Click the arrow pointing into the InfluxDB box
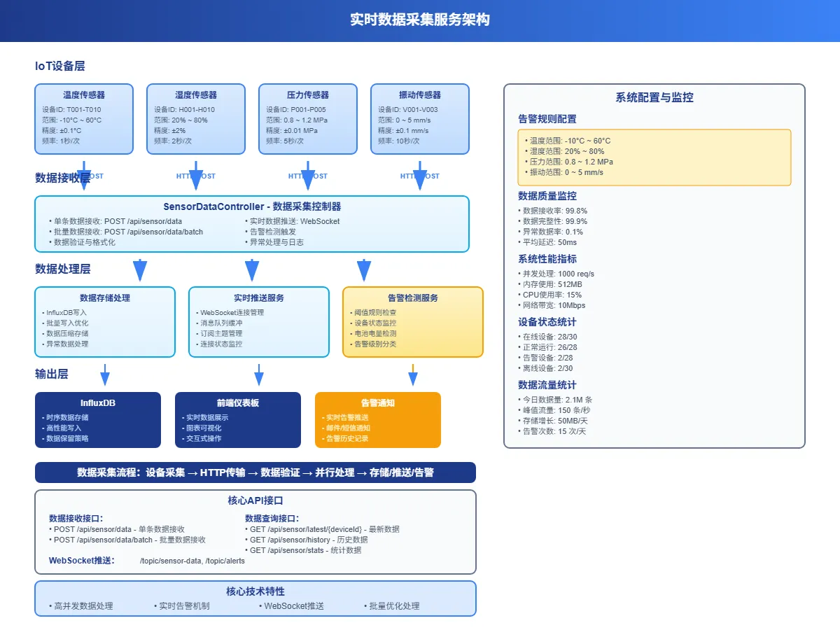840x630 pixels. (x=105, y=376)
